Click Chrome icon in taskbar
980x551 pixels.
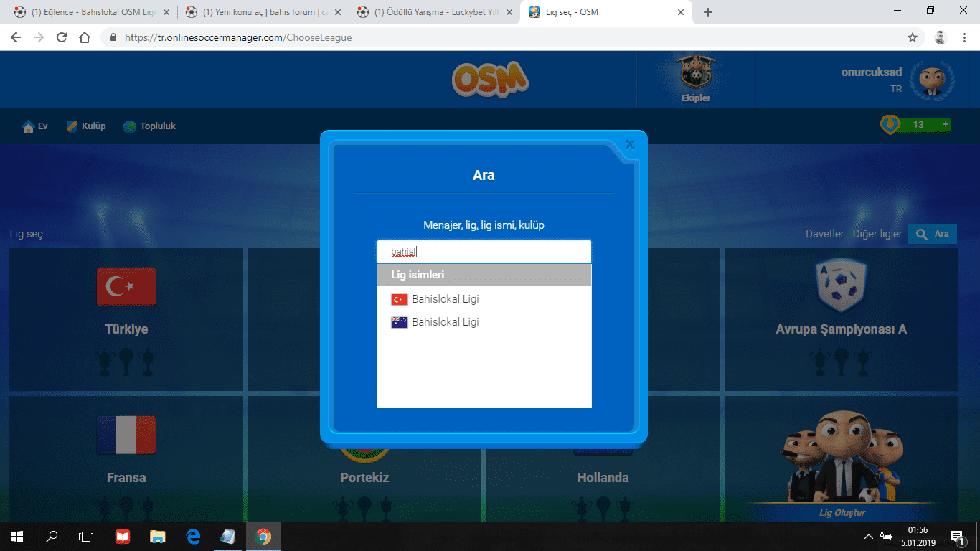click(x=263, y=537)
